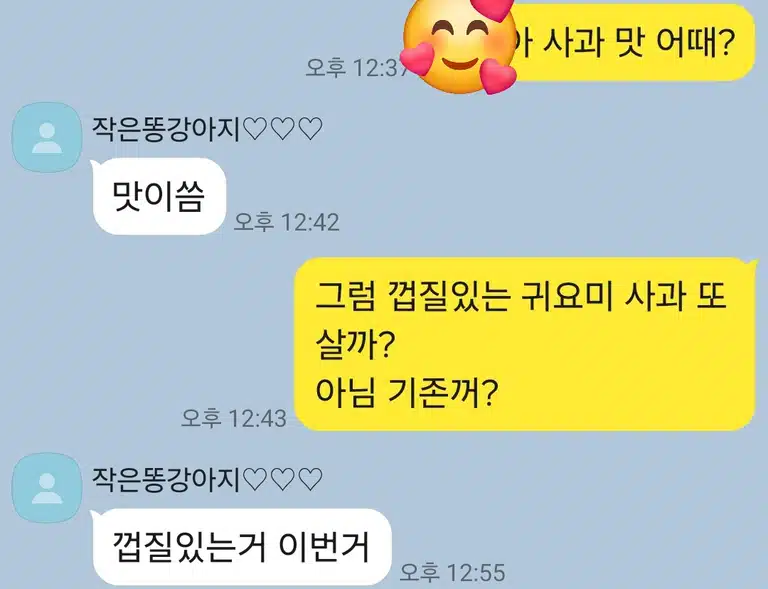This screenshot has width=768, height=589.
Task: Tap the 그럼 껍질있는 귀요미 사과 text line
Action: (520, 297)
